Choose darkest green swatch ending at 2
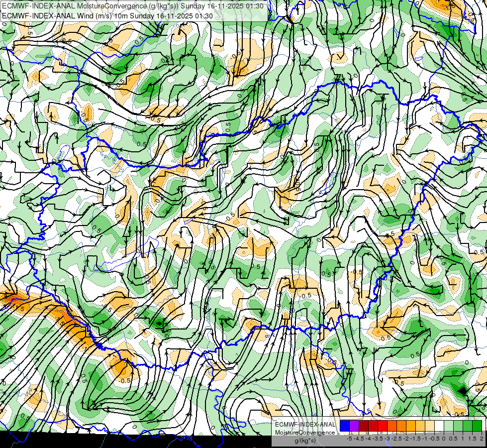 477,426
